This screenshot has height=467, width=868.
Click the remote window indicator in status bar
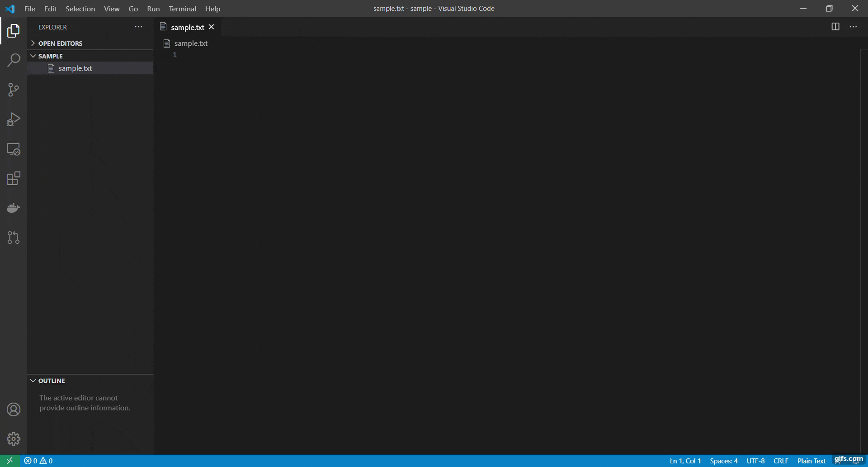click(9, 461)
